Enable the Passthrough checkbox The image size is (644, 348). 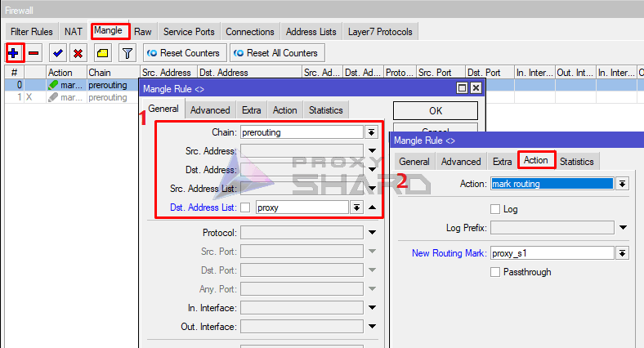click(495, 272)
